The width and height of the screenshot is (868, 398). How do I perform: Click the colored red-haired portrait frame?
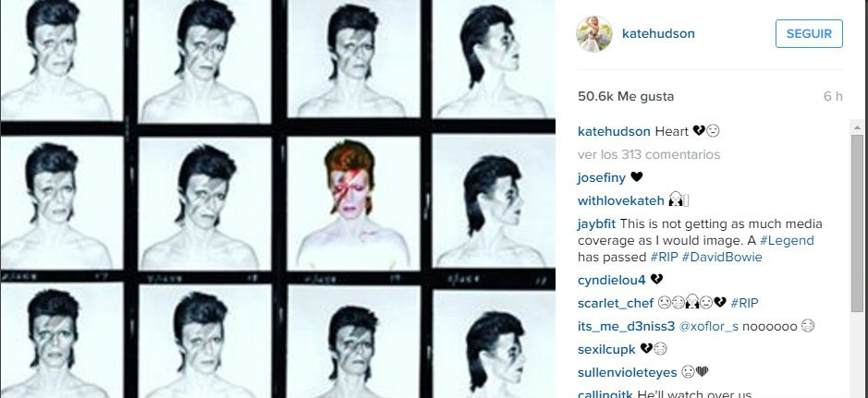pyautogui.click(x=353, y=203)
